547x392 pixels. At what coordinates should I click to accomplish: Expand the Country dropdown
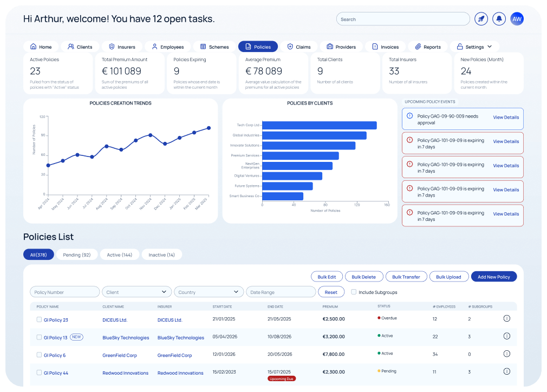(209, 292)
